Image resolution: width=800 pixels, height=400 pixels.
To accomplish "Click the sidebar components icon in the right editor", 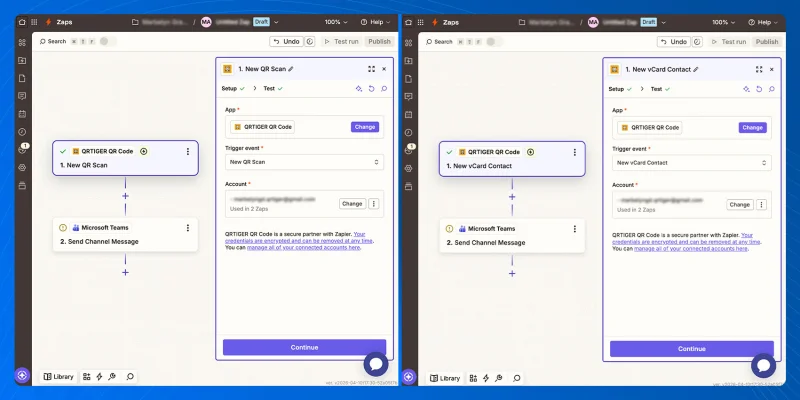I will (x=409, y=43).
